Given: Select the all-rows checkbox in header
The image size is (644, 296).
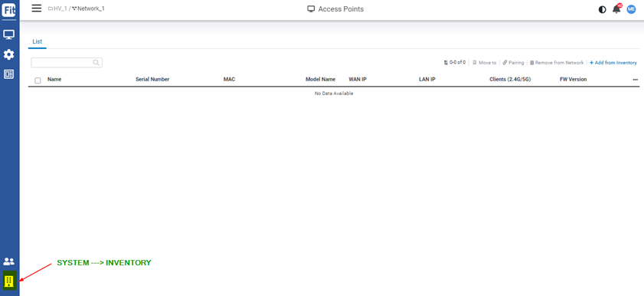Looking at the screenshot, I should (x=38, y=81).
